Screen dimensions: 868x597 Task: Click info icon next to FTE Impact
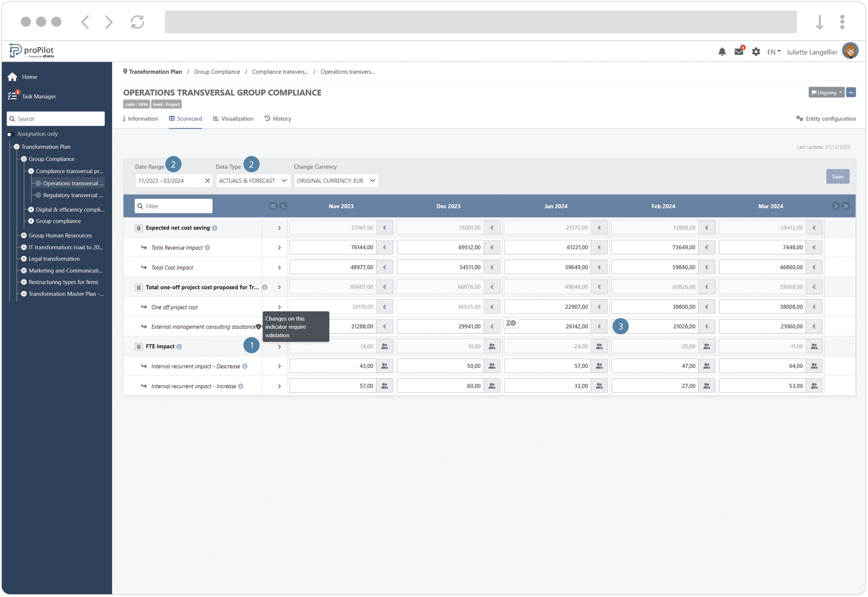[x=179, y=347]
